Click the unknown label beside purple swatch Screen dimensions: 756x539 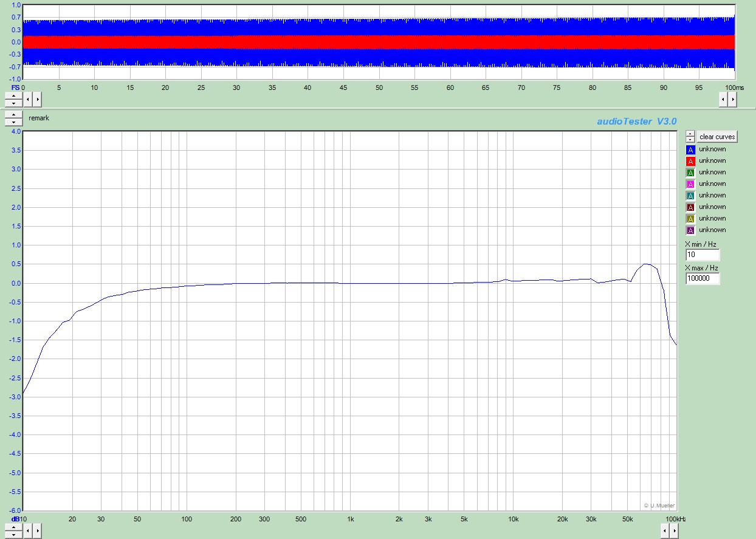point(712,230)
